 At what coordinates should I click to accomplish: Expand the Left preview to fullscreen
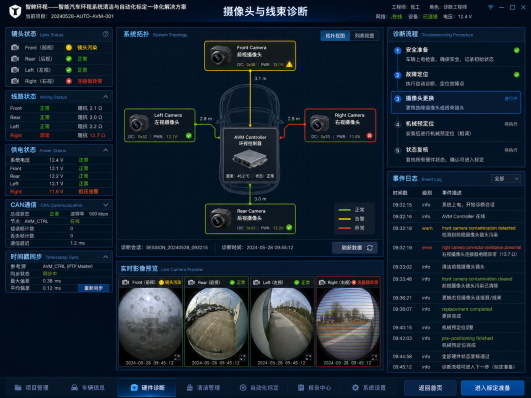(308, 357)
